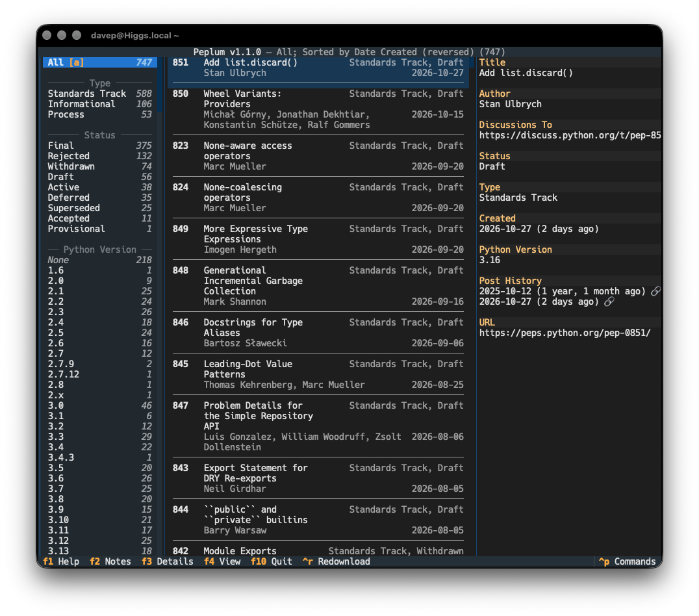The width and height of the screenshot is (699, 616).
Task: Open the link icon beside 2026-10-27 post history
Action: pos(609,302)
